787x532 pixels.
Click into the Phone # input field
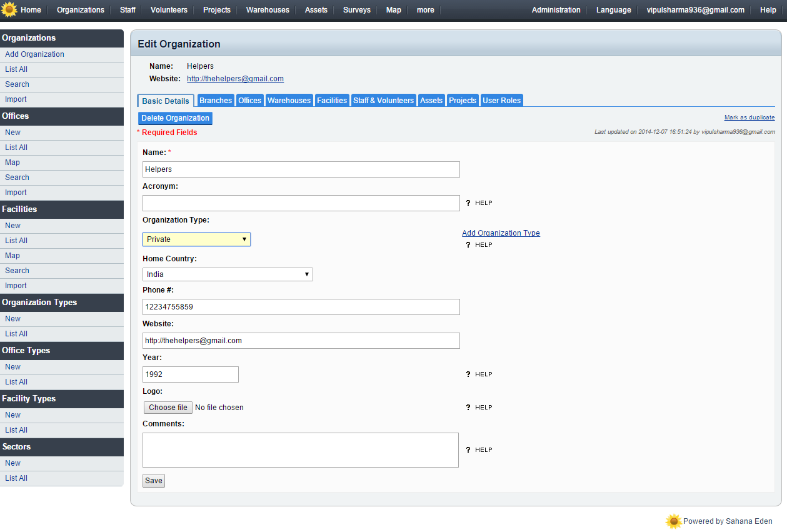pyautogui.click(x=301, y=307)
